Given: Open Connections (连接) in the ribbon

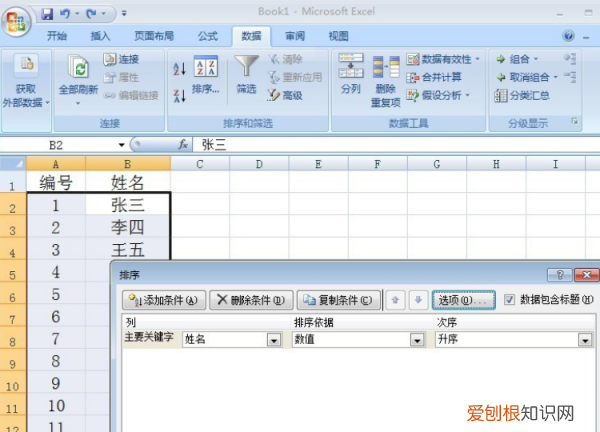Looking at the screenshot, I should [121, 59].
